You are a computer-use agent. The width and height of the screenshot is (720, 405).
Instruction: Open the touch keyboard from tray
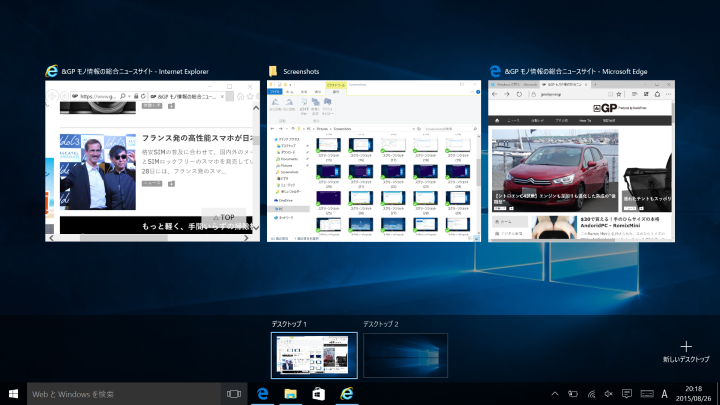(647, 394)
